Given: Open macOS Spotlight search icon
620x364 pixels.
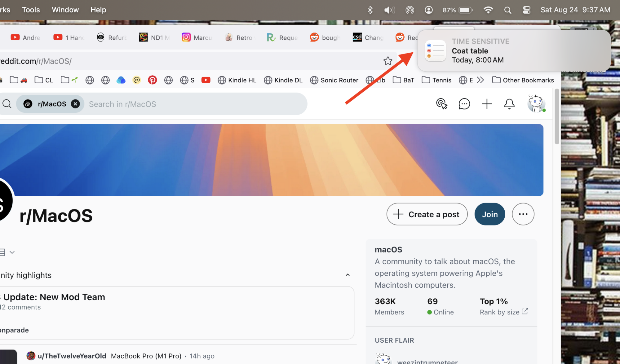Looking at the screenshot, I should [x=507, y=10].
